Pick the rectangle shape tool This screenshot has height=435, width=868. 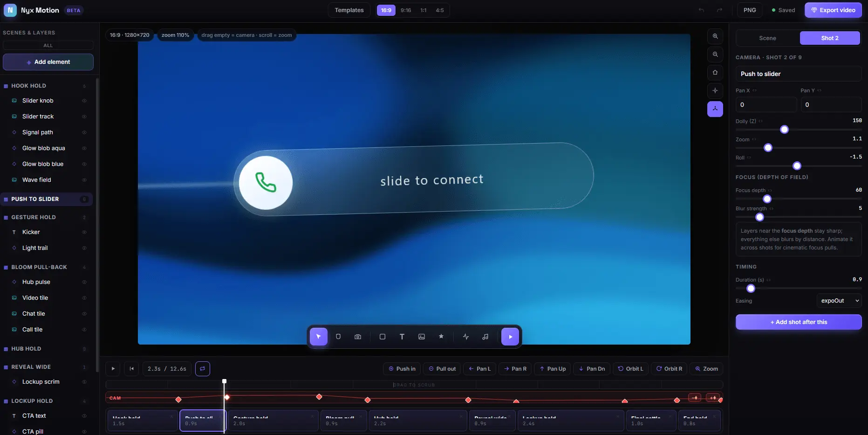point(383,337)
